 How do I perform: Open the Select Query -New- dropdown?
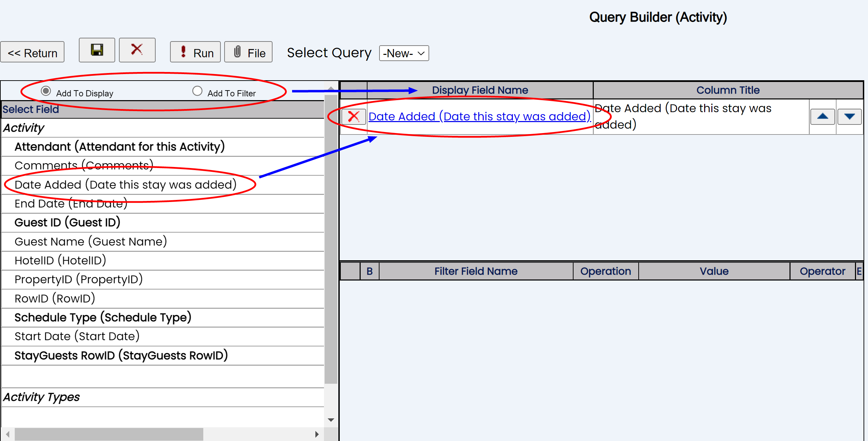tap(404, 53)
